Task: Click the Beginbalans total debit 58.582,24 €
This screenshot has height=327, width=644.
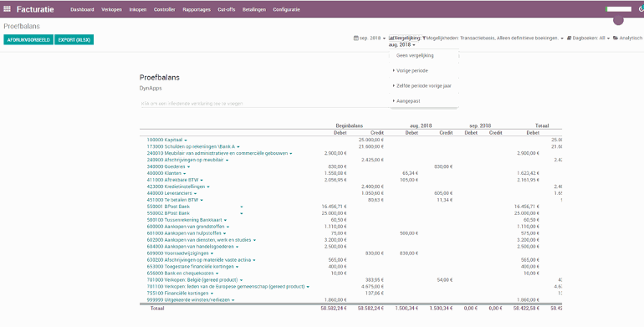Action: pos(334,308)
